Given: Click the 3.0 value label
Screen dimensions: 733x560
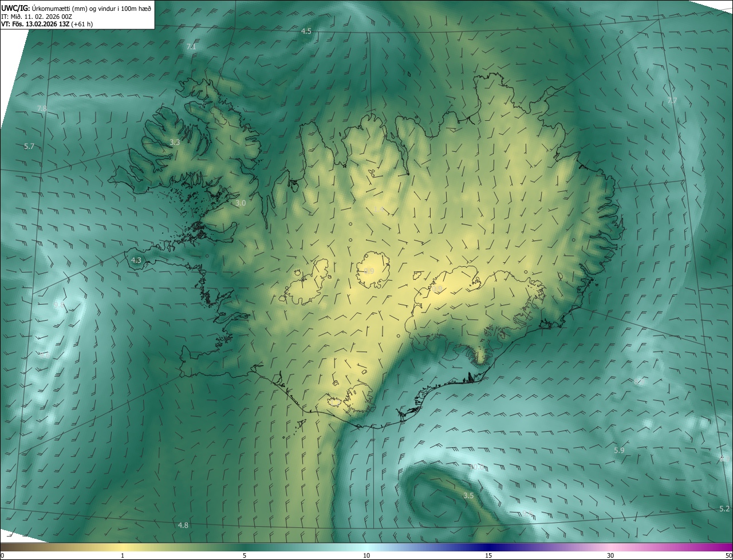Looking at the screenshot, I should 241,203.
